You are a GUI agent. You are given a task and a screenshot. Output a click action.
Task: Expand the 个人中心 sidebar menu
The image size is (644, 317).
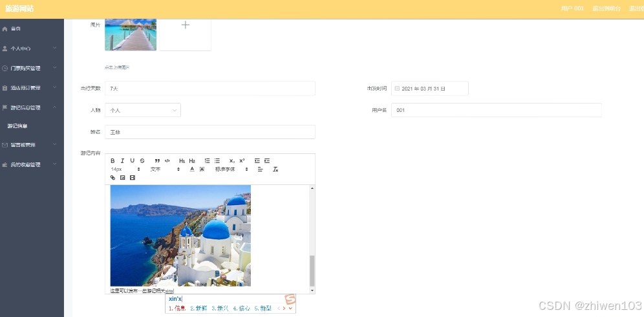[x=32, y=49]
